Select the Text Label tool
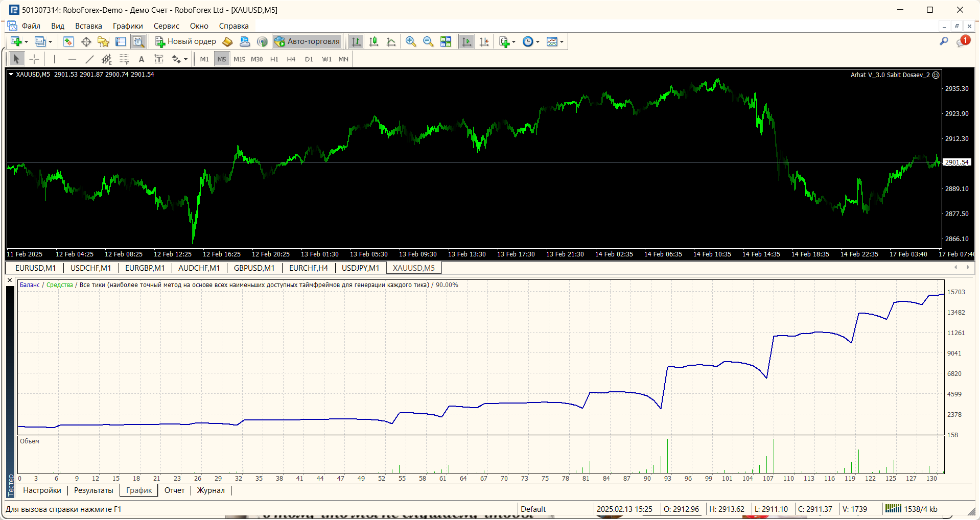The image size is (980, 520). pyautogui.click(x=159, y=59)
